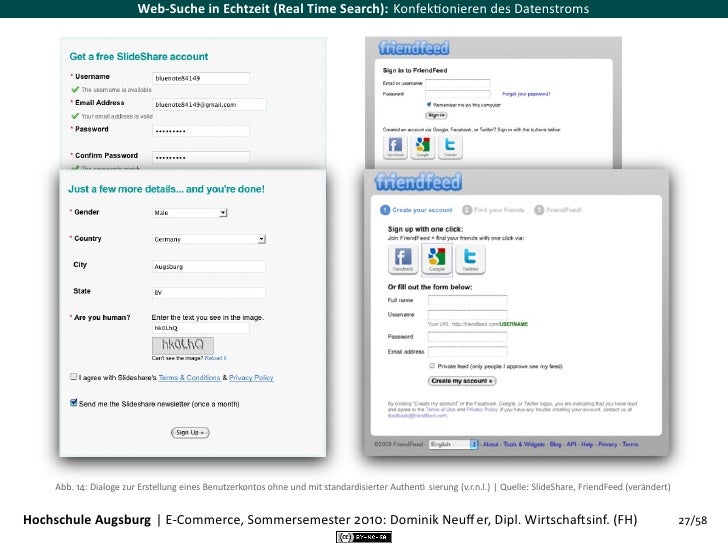Screen dimensions: 728x546
Task: Click 'Just a few more details' heading
Action: (166, 189)
